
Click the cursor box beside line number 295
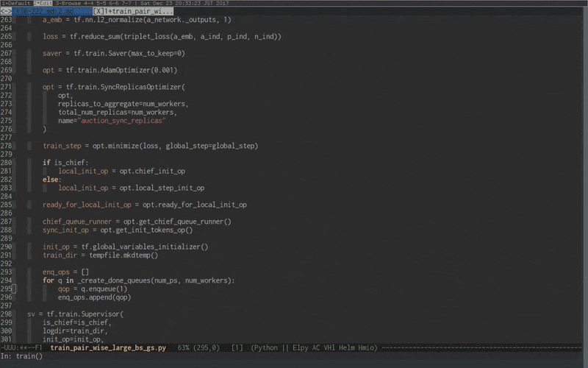point(14,289)
